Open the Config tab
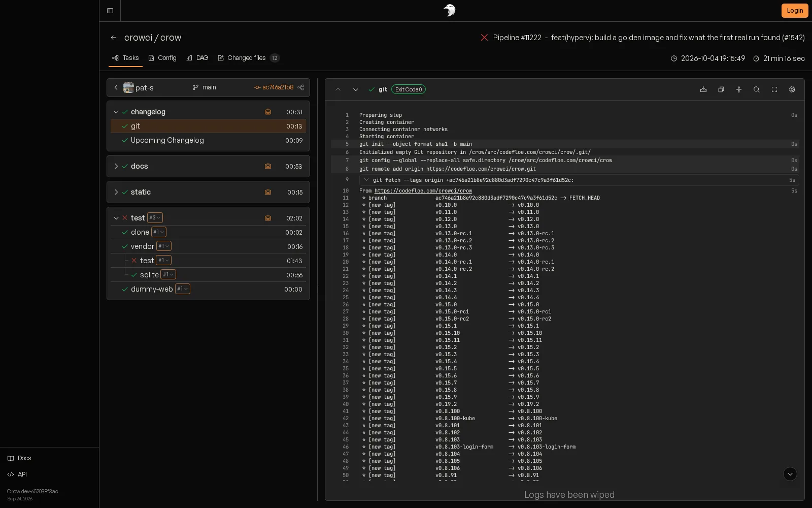This screenshot has height=508, width=812. [x=162, y=58]
